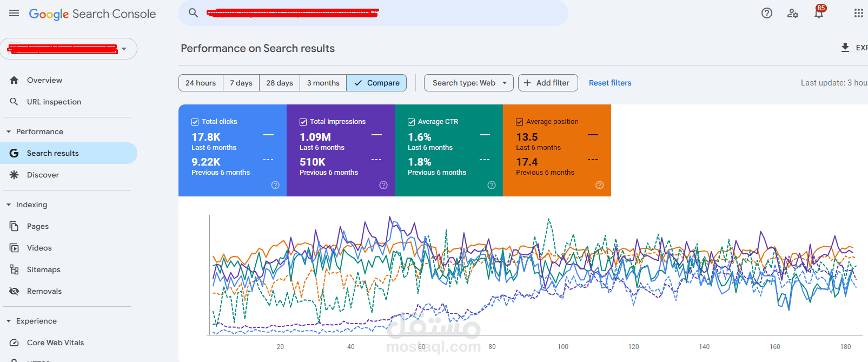Click the Performance on Search results heading

pyautogui.click(x=258, y=48)
